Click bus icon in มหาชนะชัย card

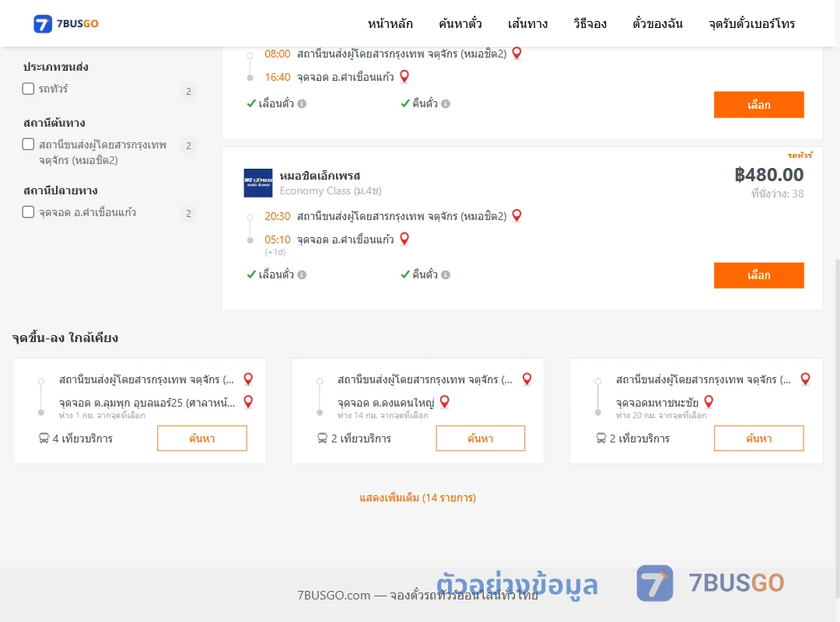(x=601, y=439)
